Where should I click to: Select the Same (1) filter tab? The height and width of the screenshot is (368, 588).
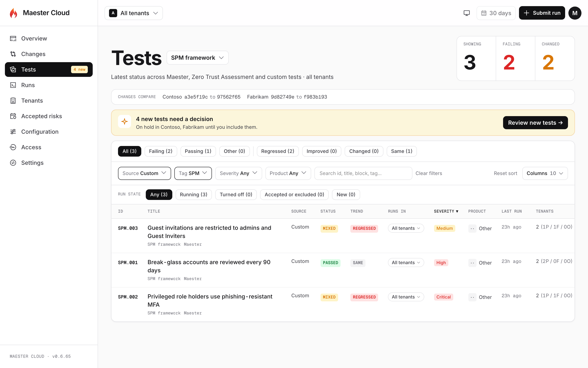pyautogui.click(x=402, y=151)
